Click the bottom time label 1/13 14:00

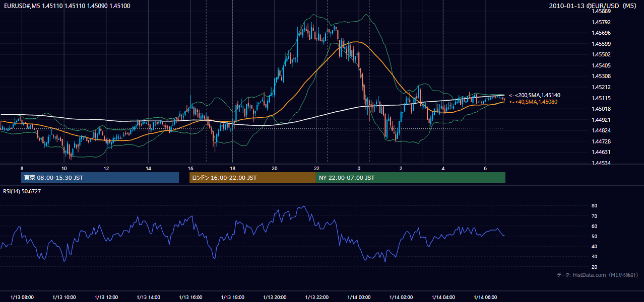[148, 297]
